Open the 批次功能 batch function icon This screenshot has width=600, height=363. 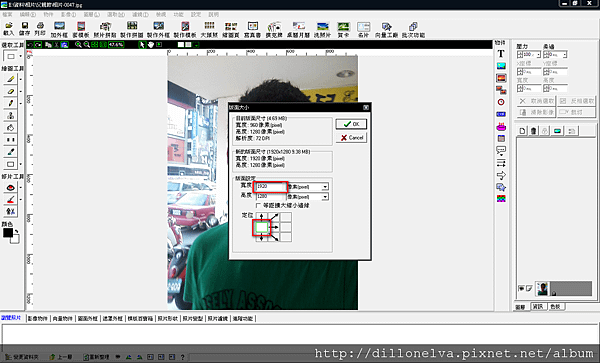413,29
